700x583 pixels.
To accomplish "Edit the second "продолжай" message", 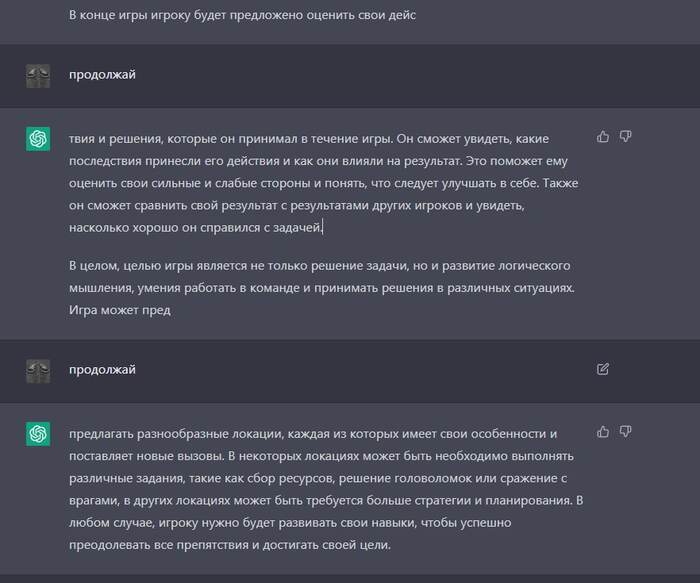I will tap(603, 369).
